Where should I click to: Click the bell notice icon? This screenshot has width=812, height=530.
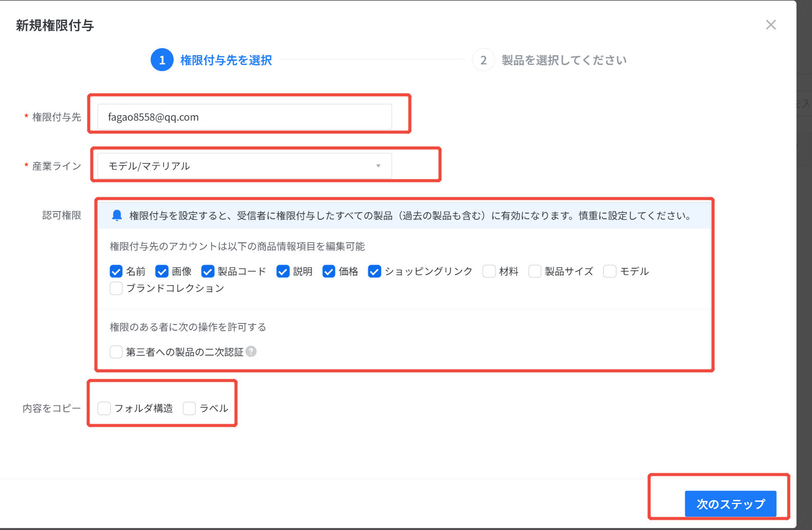point(117,215)
